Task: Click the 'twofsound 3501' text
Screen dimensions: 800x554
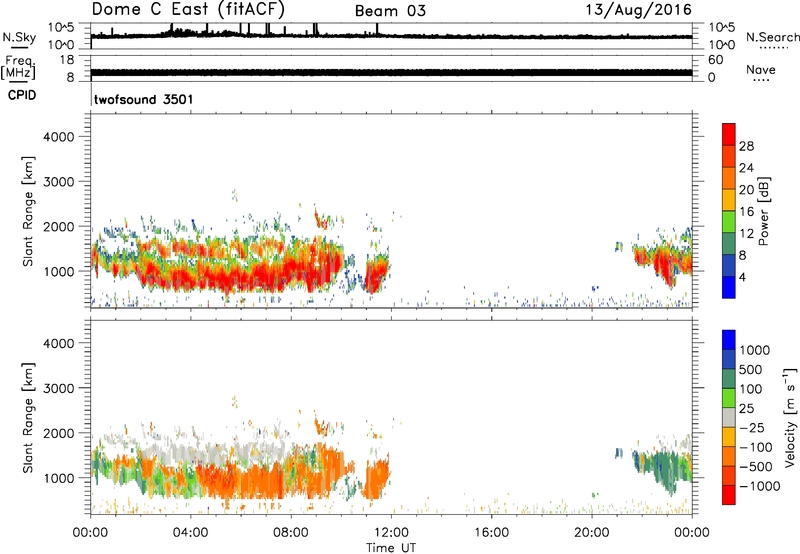Action: [x=143, y=99]
